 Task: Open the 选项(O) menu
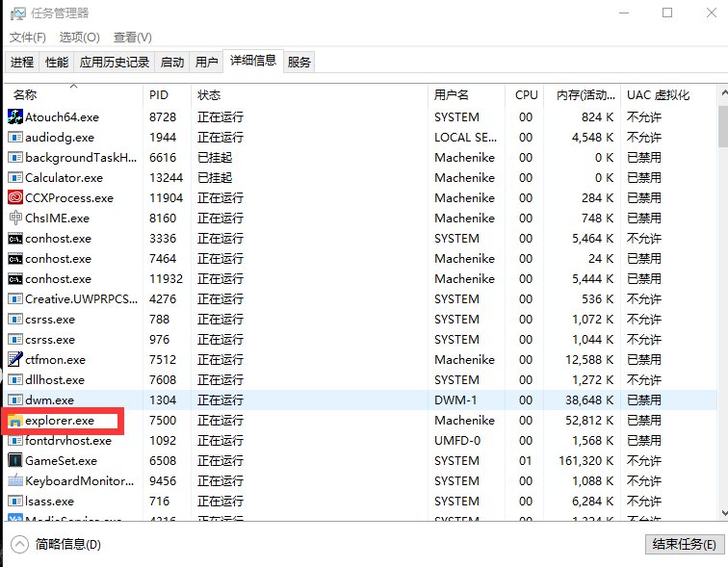(x=79, y=38)
